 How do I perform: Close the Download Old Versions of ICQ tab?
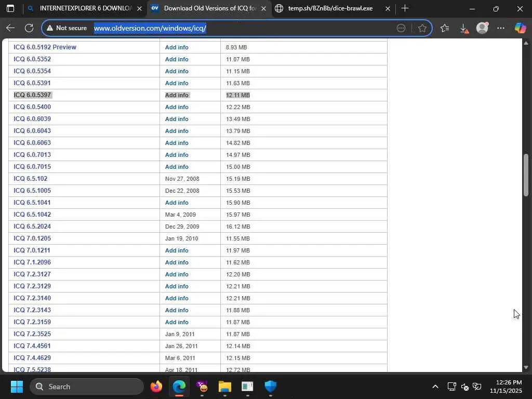263,8
